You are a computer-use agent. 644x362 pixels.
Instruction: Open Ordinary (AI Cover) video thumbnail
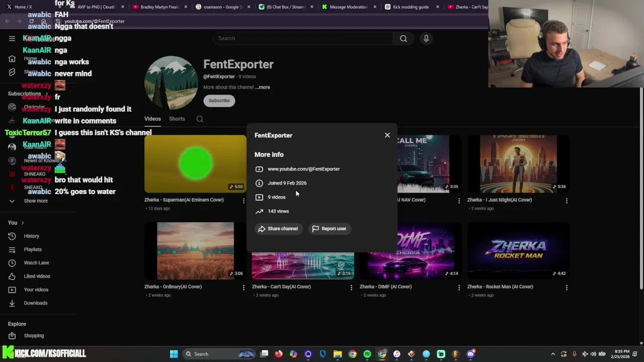coord(195,250)
